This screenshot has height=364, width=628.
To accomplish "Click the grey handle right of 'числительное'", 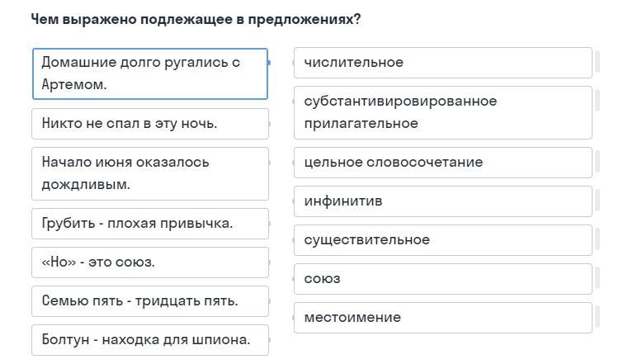I will [597, 62].
